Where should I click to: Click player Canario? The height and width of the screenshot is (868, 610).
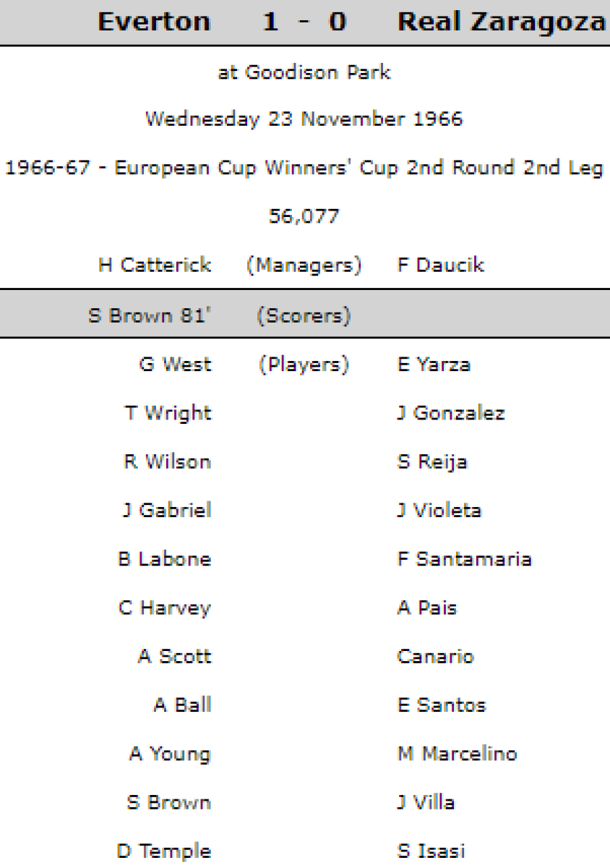pyautogui.click(x=436, y=657)
